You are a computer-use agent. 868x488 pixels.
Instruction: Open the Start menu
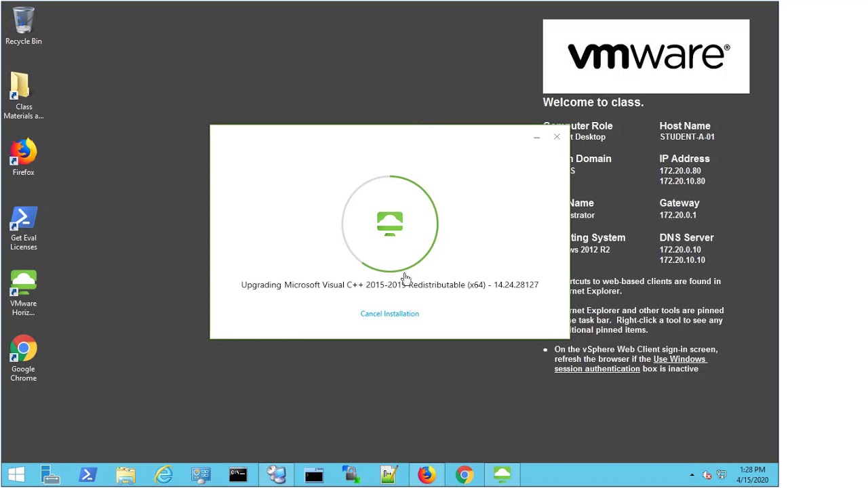coord(15,474)
